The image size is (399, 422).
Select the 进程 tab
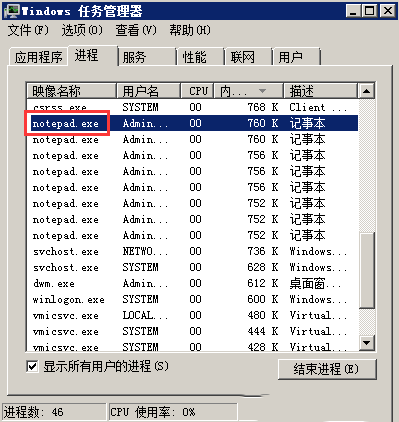tap(93, 55)
